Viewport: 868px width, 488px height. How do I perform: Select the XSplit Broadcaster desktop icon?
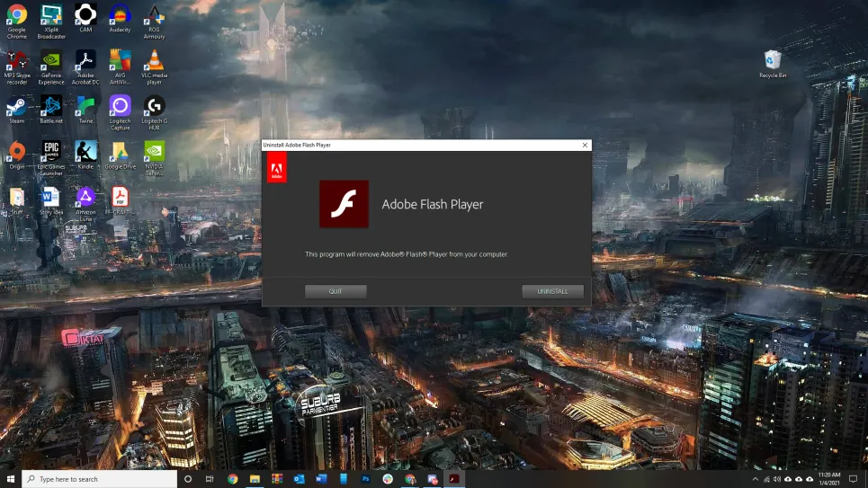51,21
